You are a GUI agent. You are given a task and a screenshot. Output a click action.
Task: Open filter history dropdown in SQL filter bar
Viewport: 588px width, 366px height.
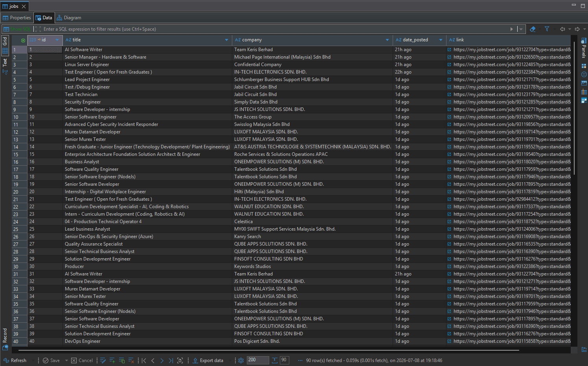pyautogui.click(x=521, y=29)
